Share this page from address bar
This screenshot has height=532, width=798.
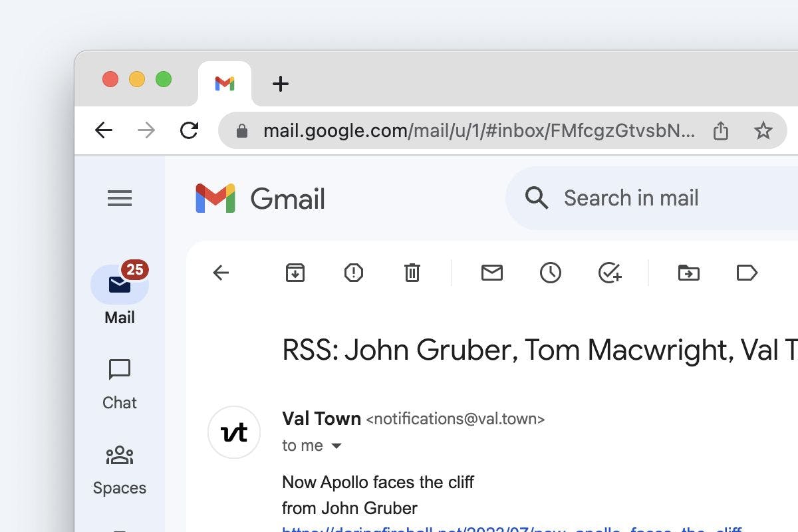721,131
